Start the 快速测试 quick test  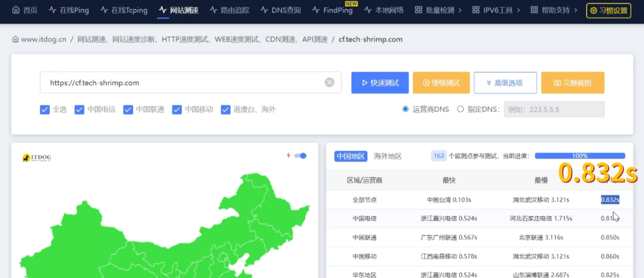380,83
